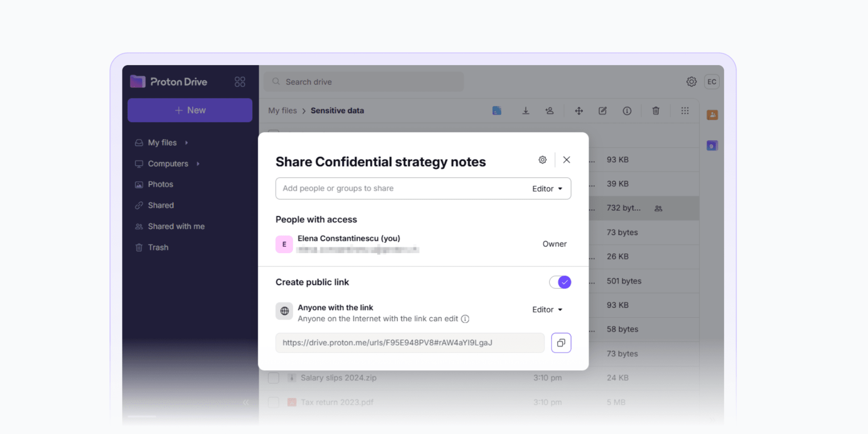Open share dialog settings gear
The height and width of the screenshot is (434, 868).
point(542,160)
